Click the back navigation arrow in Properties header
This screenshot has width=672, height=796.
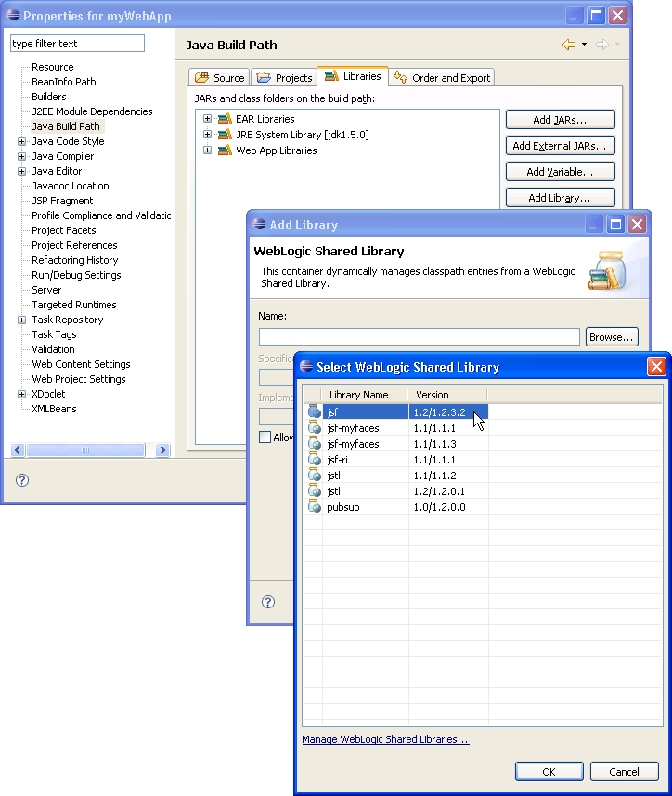click(569, 45)
